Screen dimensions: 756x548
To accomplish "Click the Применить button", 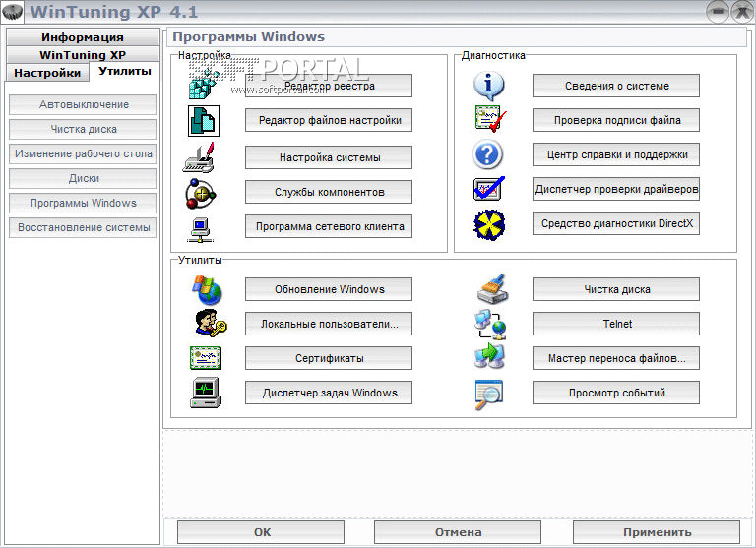I will click(657, 532).
